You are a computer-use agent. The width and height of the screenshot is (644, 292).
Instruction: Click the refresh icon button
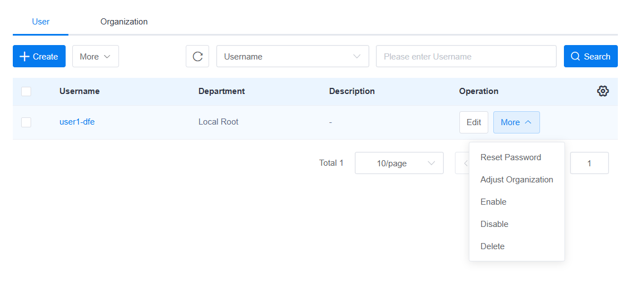pos(197,56)
